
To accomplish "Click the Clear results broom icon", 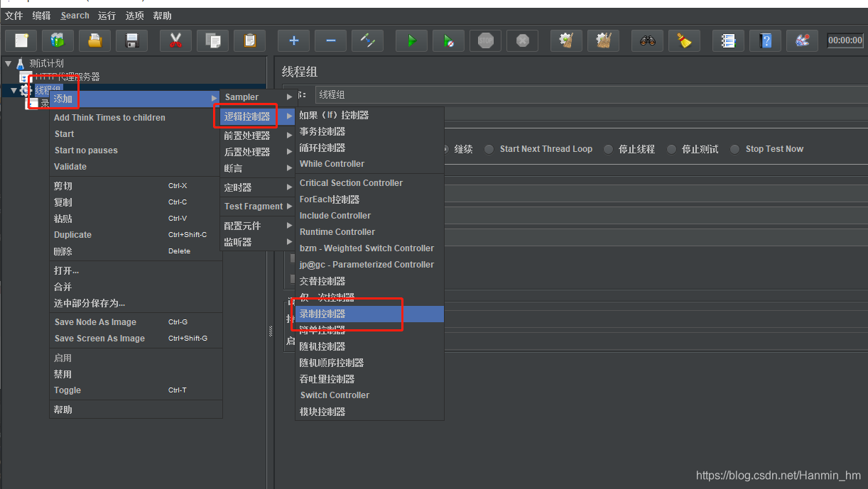I will (x=566, y=40).
